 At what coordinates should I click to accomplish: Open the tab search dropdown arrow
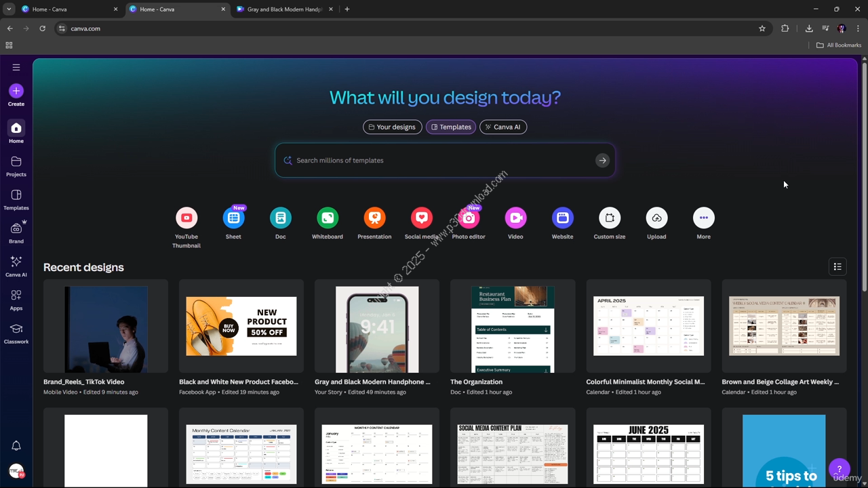click(x=9, y=9)
